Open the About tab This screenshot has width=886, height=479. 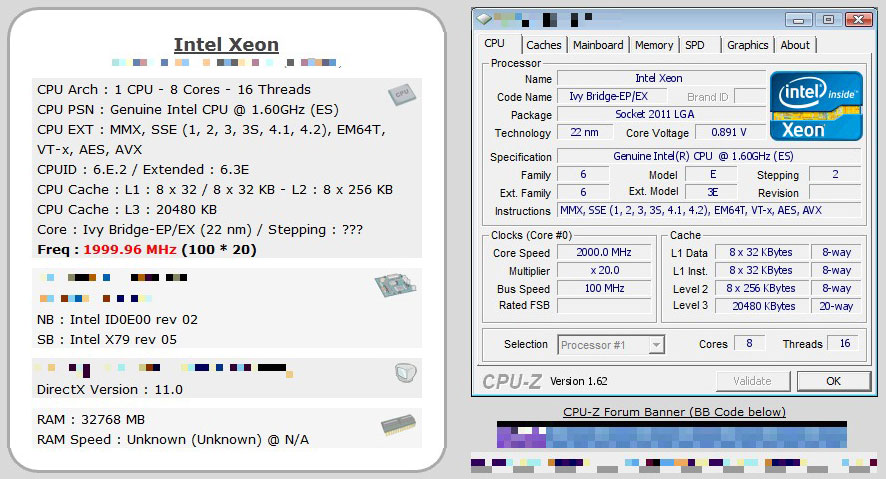pos(795,45)
